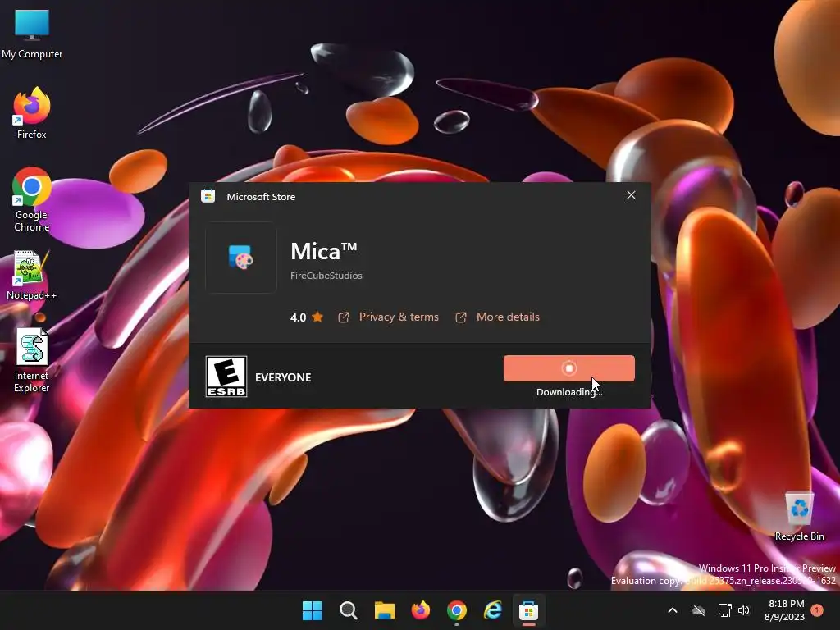Click the Microsoft Store logo in title bar
The width and height of the screenshot is (840, 630).
click(x=208, y=196)
